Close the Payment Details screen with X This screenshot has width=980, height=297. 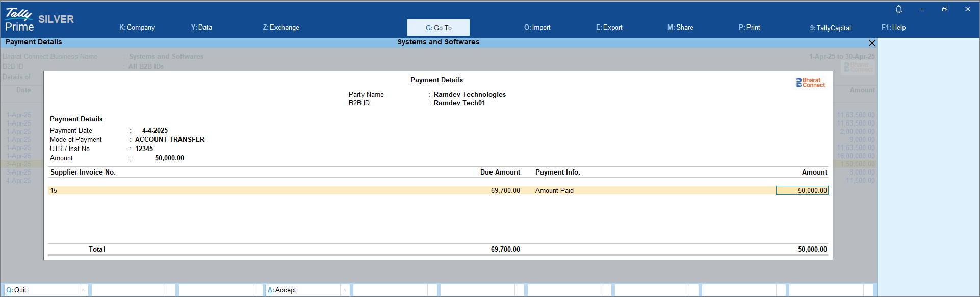point(872,43)
